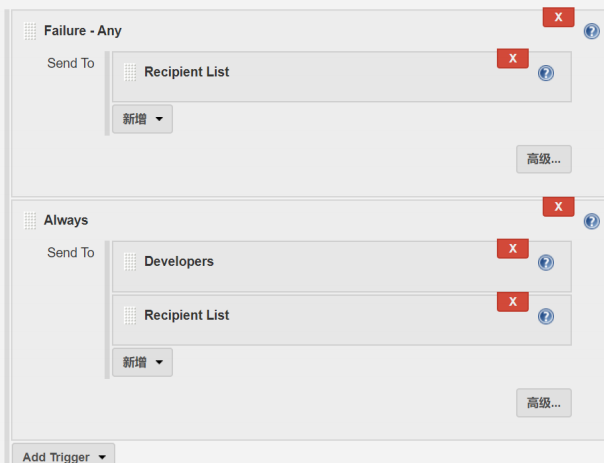This screenshot has width=604, height=463.
Task: Show help for Developers recipient
Action: 545,263
